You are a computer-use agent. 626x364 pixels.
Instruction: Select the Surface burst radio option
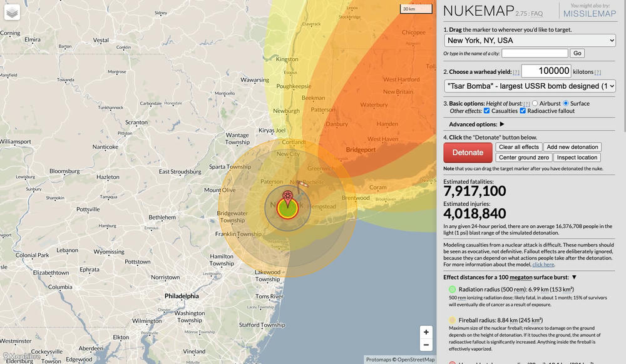click(x=566, y=103)
